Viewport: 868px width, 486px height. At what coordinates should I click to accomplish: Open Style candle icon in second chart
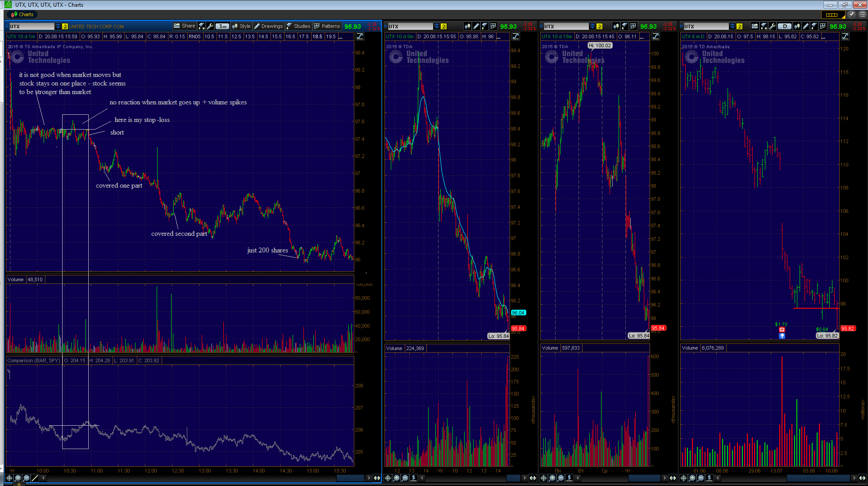(468, 26)
